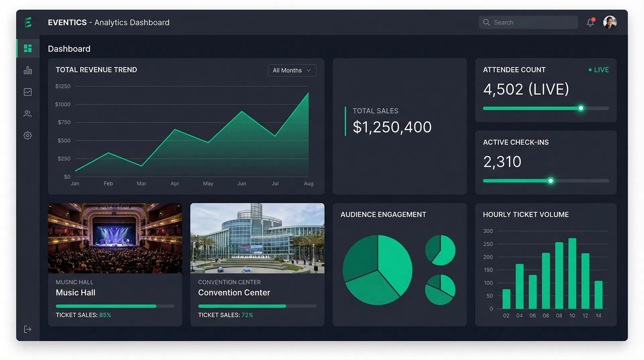Open notifications via the bell icon
This screenshot has height=360, width=644.
[590, 22]
